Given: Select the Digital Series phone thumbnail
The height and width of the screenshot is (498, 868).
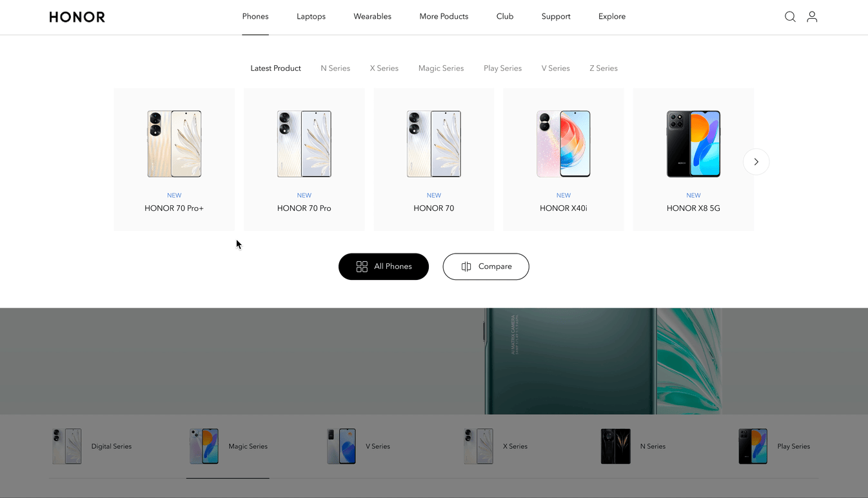Looking at the screenshot, I should pos(67,446).
